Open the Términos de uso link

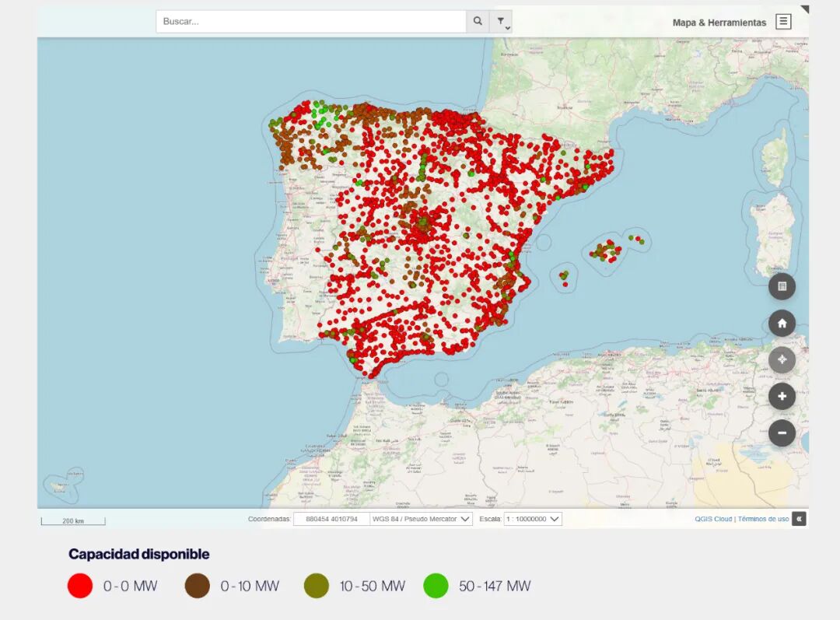(x=763, y=519)
